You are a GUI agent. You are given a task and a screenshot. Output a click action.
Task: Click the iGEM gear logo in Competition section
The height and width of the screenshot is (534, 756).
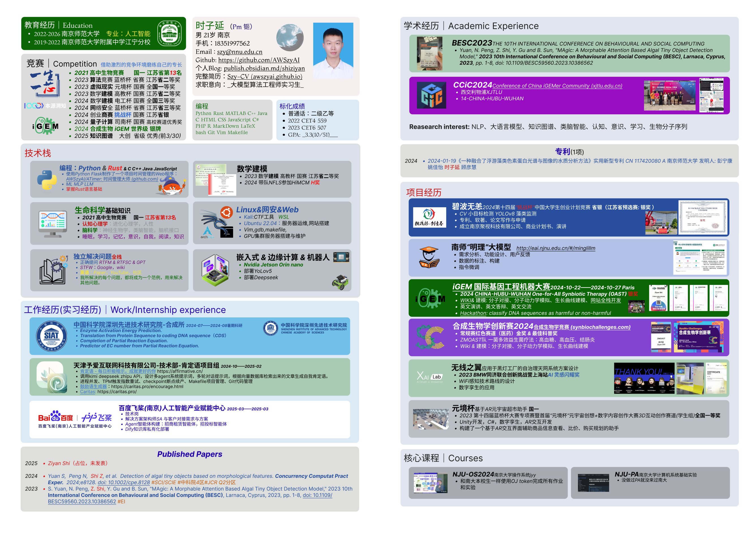(x=46, y=126)
